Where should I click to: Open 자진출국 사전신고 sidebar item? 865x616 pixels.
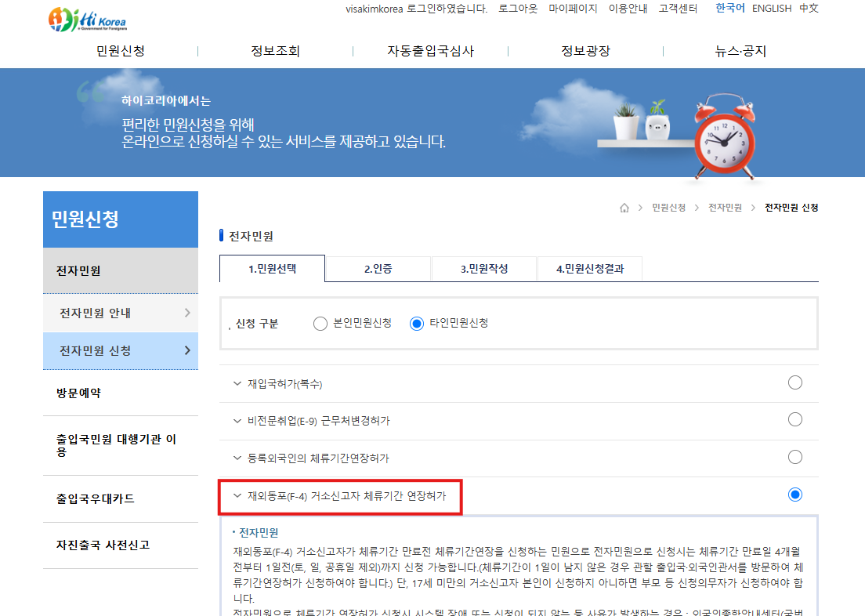[x=120, y=545]
